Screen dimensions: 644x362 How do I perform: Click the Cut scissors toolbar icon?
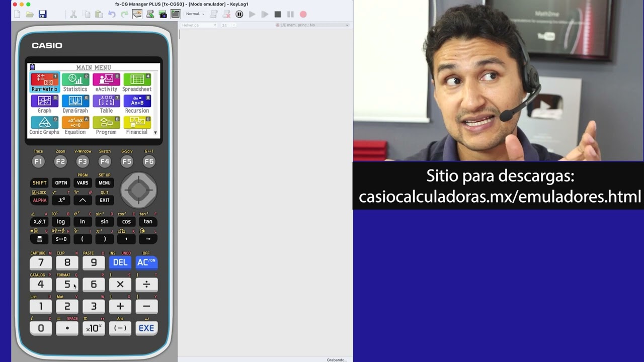point(73,15)
